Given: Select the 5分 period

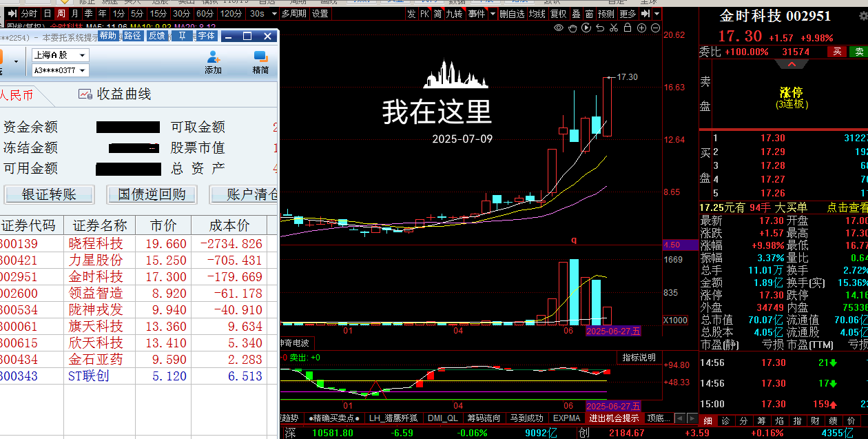Looking at the screenshot, I should tap(138, 14).
